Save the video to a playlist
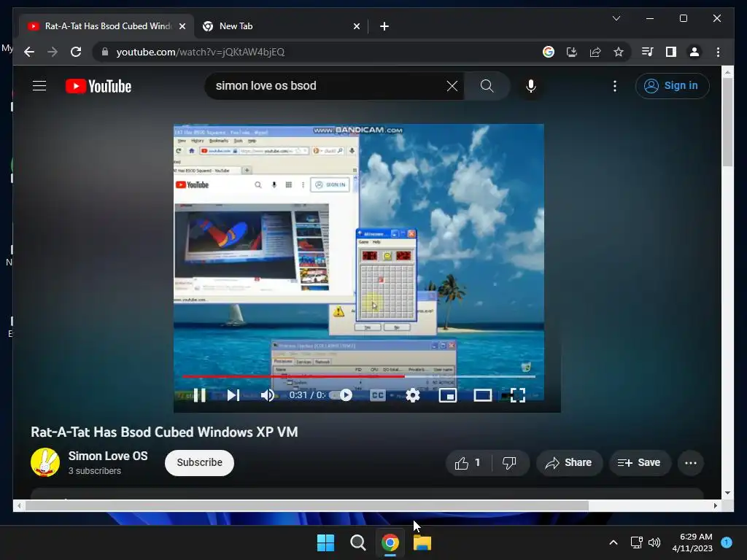This screenshot has width=747, height=560. [639, 463]
